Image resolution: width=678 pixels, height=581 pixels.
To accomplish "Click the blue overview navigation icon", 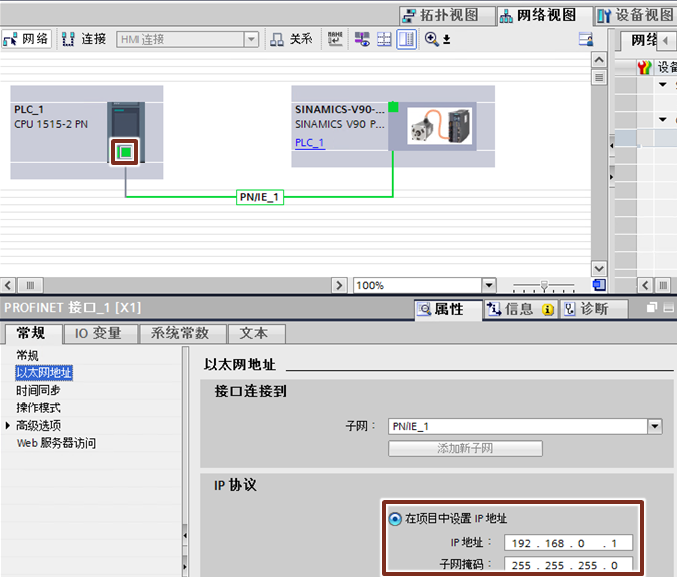I will [599, 285].
